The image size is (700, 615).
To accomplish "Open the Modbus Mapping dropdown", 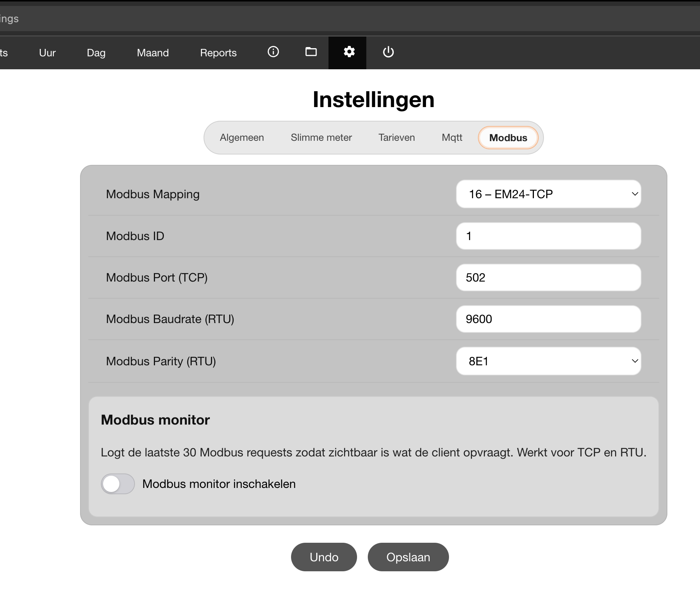I will [548, 194].
